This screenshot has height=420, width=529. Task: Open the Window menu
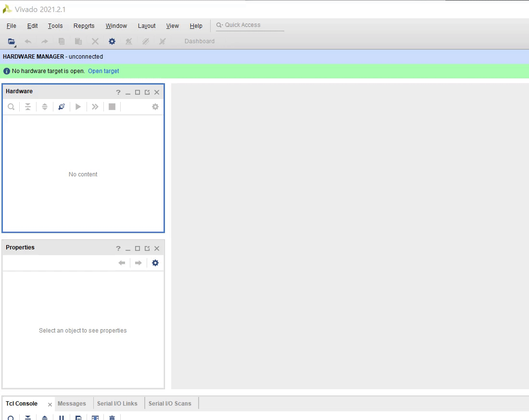pyautogui.click(x=116, y=26)
